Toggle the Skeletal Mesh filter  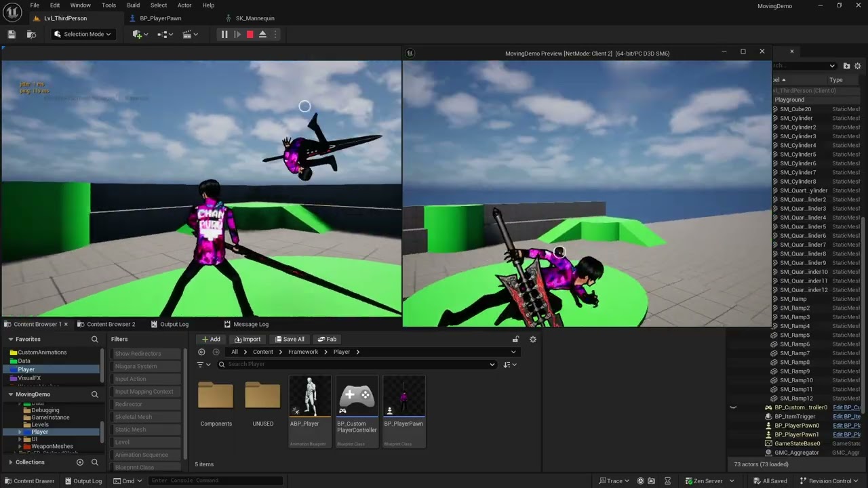point(144,417)
